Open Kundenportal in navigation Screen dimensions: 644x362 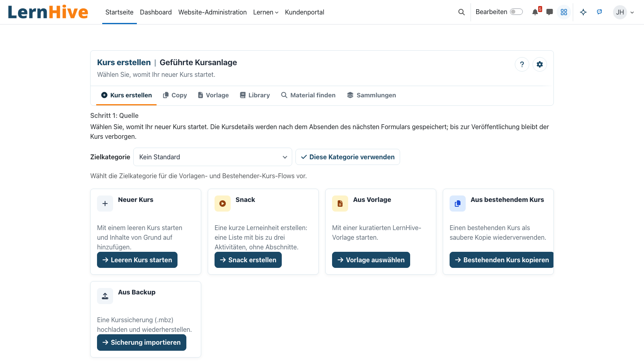(305, 12)
